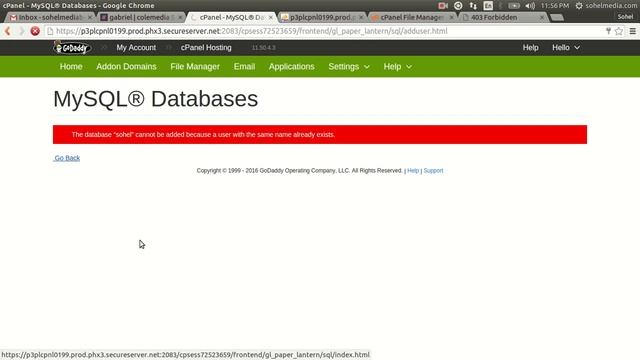Viewport: 640px width, 360px height.
Task: Go to Home in the green menu
Action: tap(71, 67)
